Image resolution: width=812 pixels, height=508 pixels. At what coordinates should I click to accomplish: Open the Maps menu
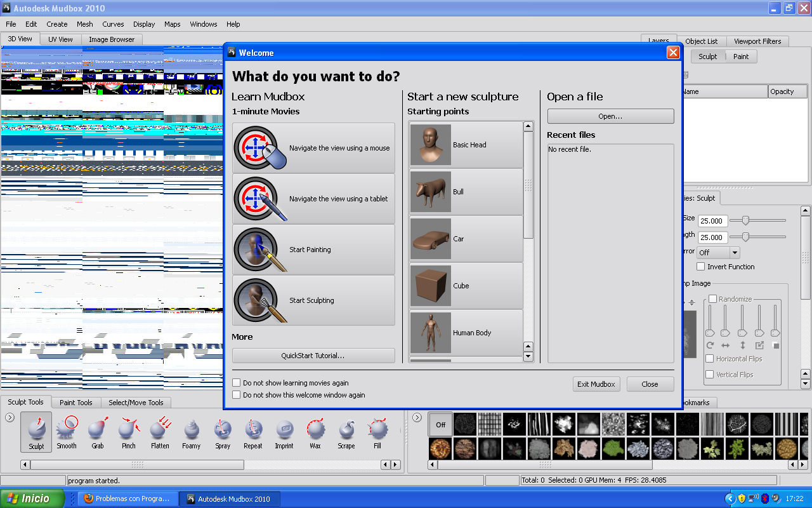pos(173,24)
